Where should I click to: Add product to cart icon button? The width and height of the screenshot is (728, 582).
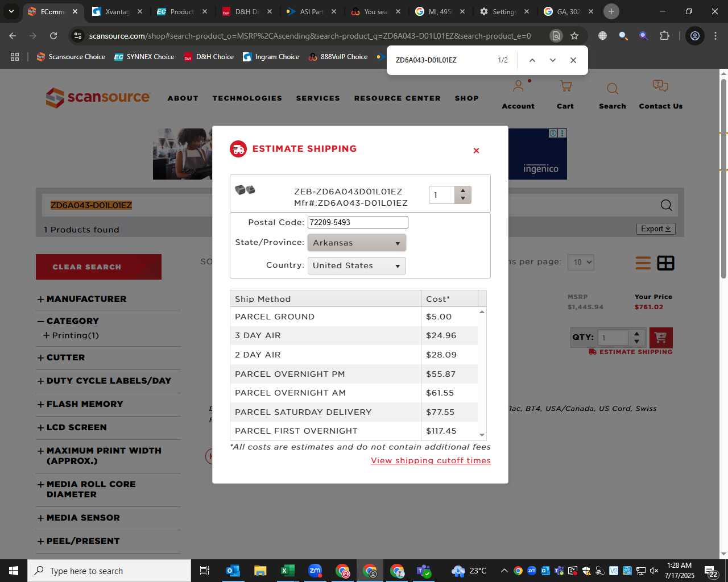[661, 338]
